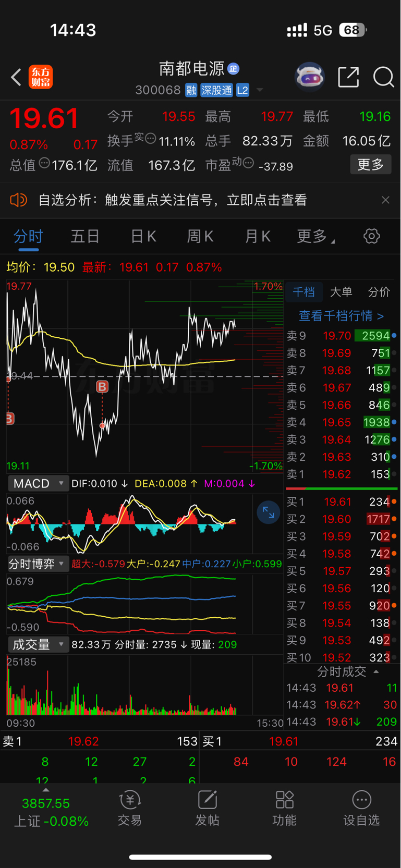The width and height of the screenshot is (401, 868).
Task: Tap the B buy marker on chart
Action: [x=102, y=386]
